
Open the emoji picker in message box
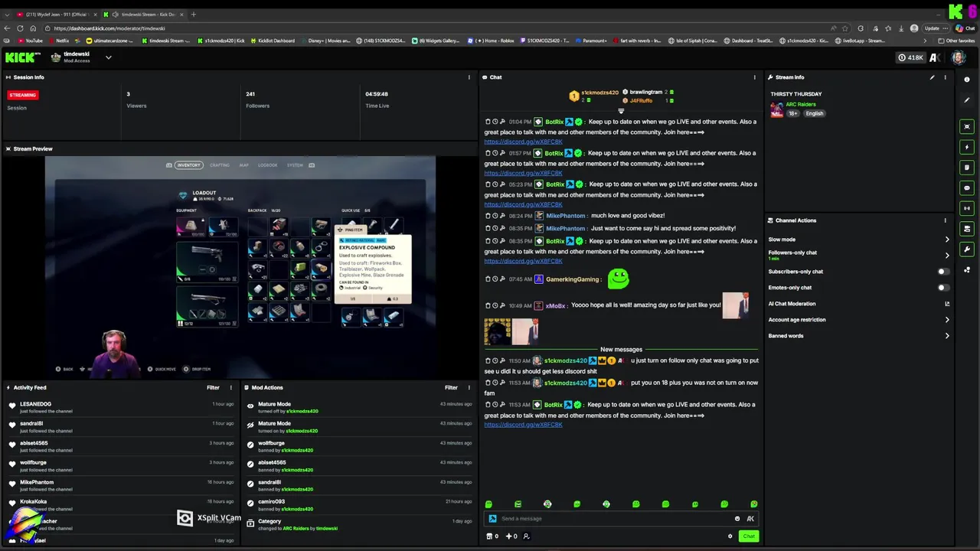[x=737, y=519]
